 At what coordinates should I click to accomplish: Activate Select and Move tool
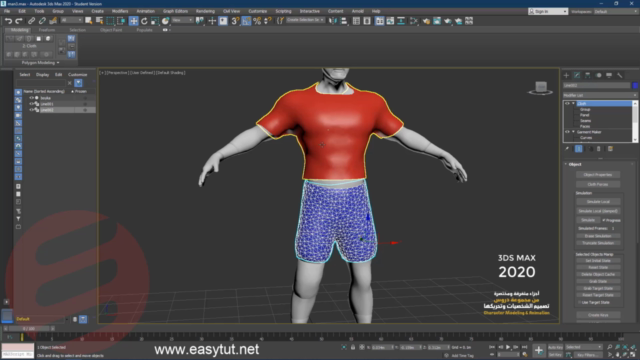[x=133, y=21]
